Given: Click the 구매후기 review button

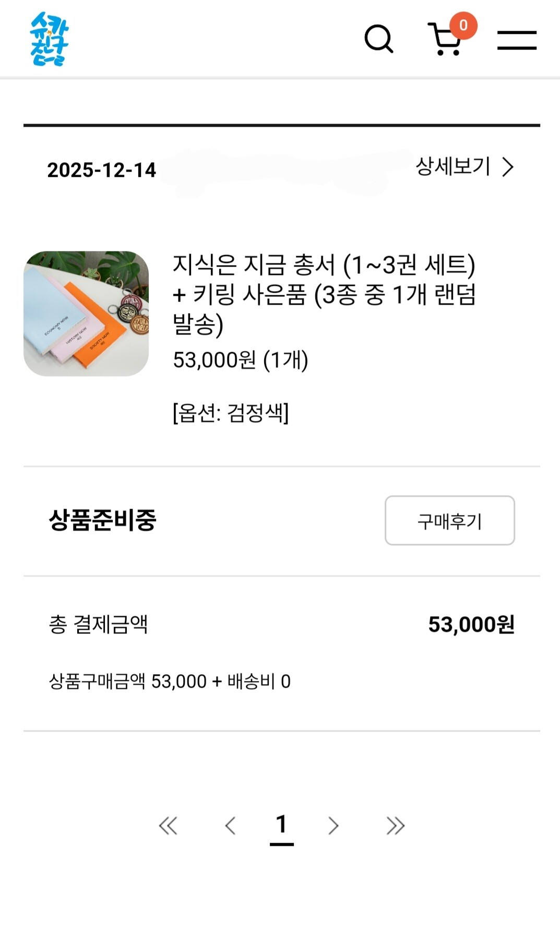Looking at the screenshot, I should tap(450, 520).
